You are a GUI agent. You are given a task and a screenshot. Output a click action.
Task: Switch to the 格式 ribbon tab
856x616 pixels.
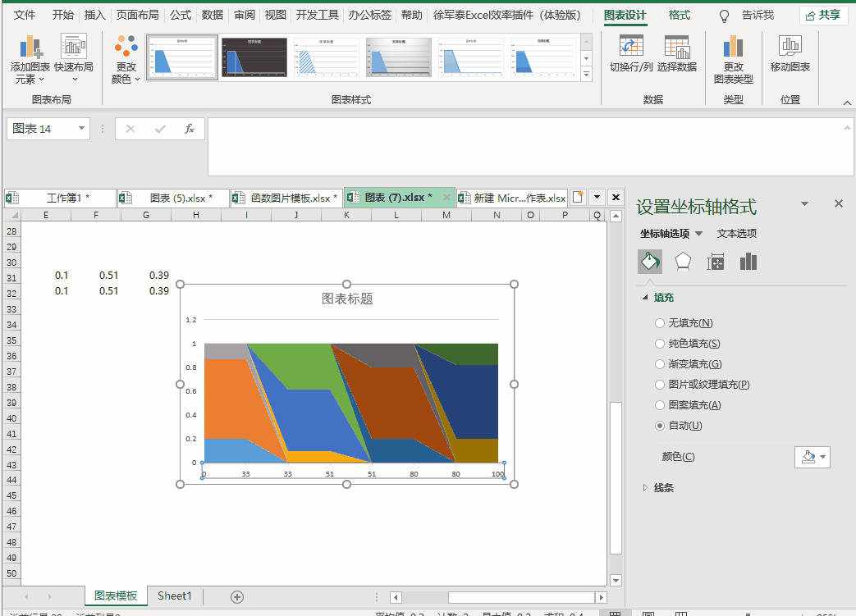[679, 16]
